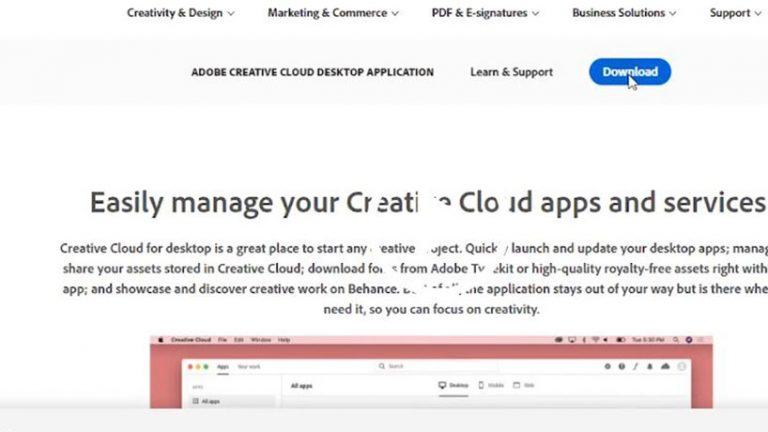This screenshot has height=432, width=768.
Task: Expand the PDF & E-signatures menu
Action: point(485,13)
